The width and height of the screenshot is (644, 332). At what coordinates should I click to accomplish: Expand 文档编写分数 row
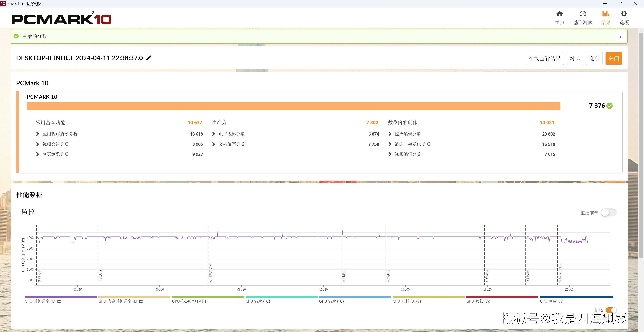213,144
